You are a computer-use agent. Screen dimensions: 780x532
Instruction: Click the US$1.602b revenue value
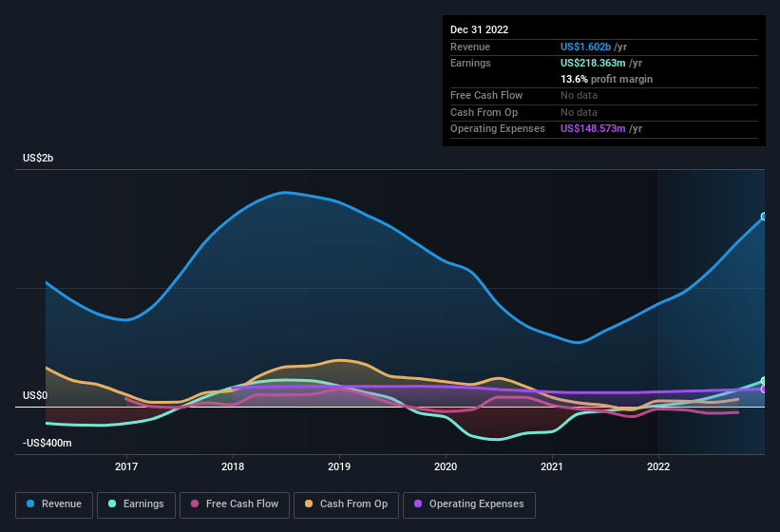click(585, 47)
